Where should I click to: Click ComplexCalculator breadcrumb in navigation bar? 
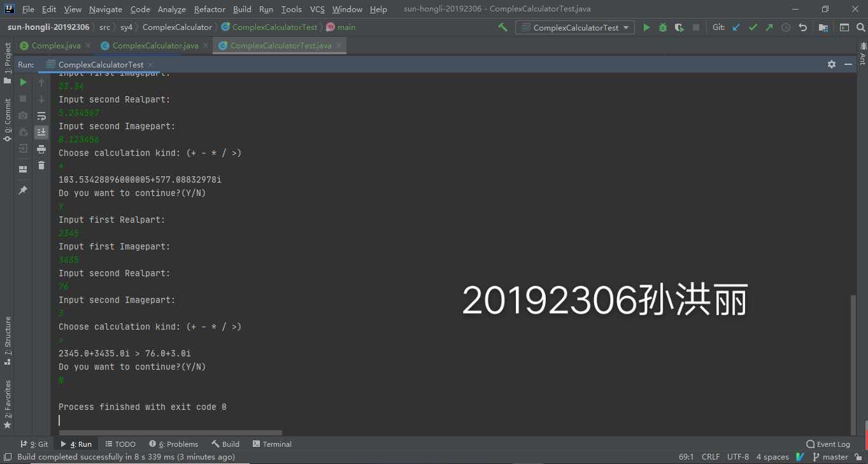(x=177, y=27)
